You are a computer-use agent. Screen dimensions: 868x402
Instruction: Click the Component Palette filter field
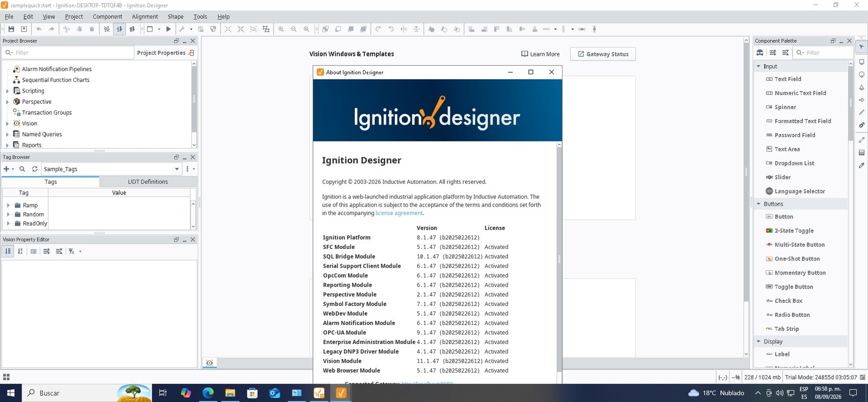823,53
